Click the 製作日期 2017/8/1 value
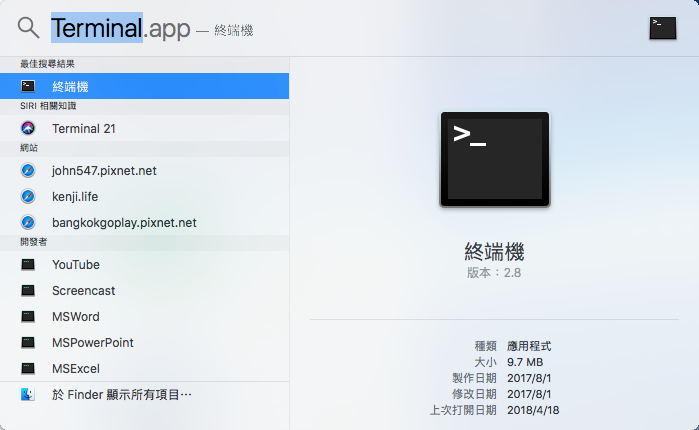Screen dimensions: 699x430 pyautogui.click(x=529, y=378)
